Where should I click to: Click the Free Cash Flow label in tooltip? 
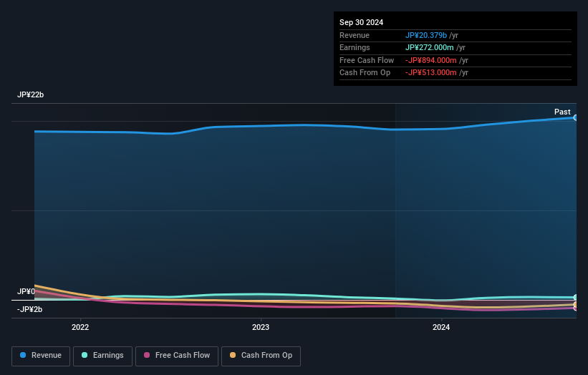(x=367, y=60)
